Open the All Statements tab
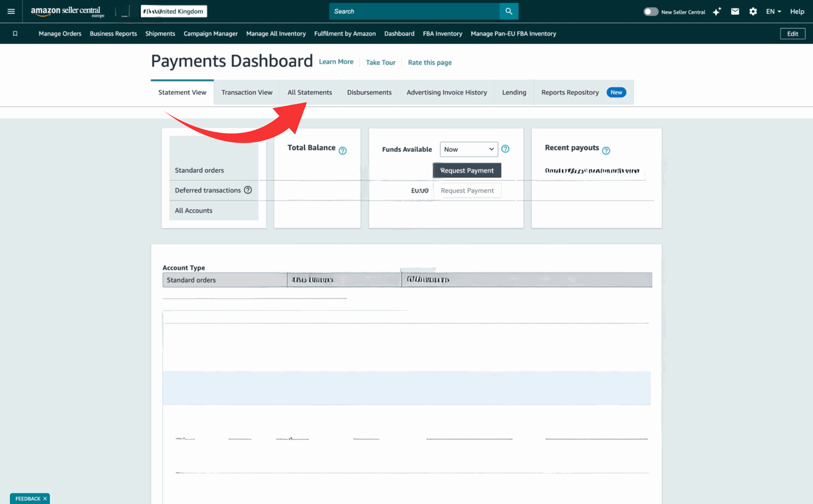 click(x=309, y=92)
